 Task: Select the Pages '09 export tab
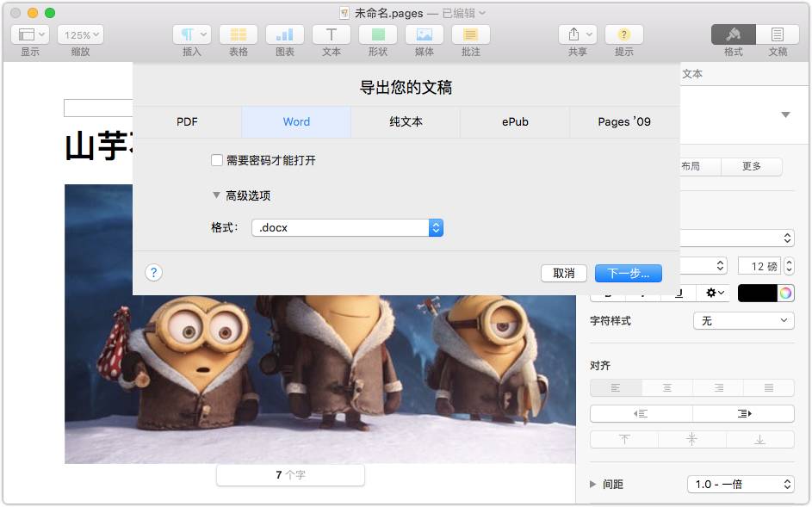coord(624,121)
